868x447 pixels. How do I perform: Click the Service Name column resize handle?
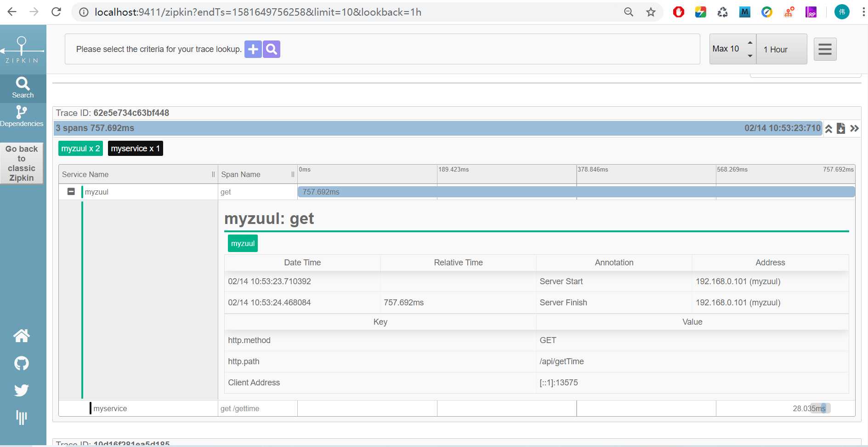[x=213, y=174]
